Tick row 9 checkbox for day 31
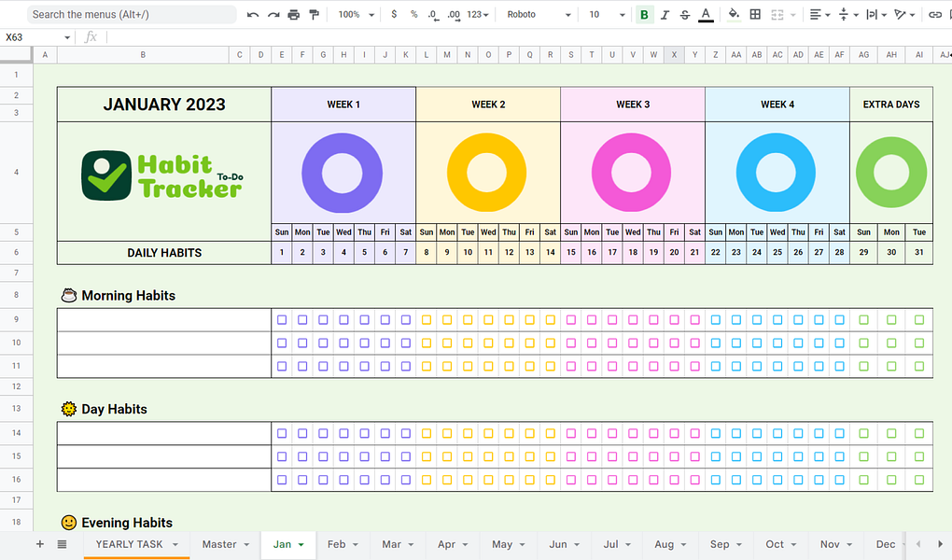The height and width of the screenshot is (560, 952). point(919,319)
